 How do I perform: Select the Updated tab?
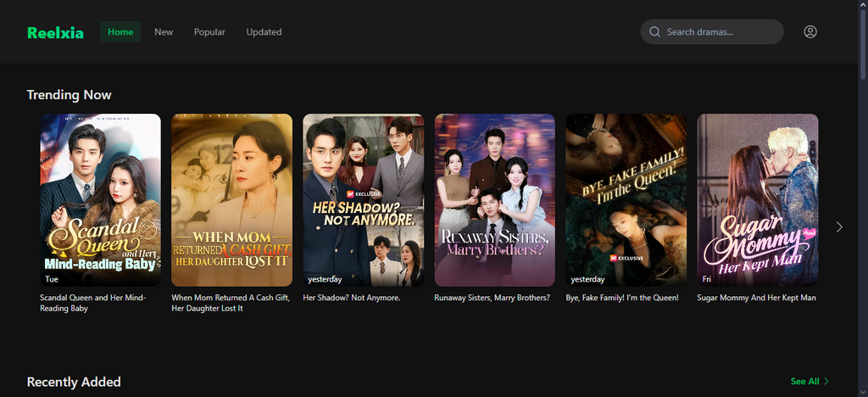264,32
